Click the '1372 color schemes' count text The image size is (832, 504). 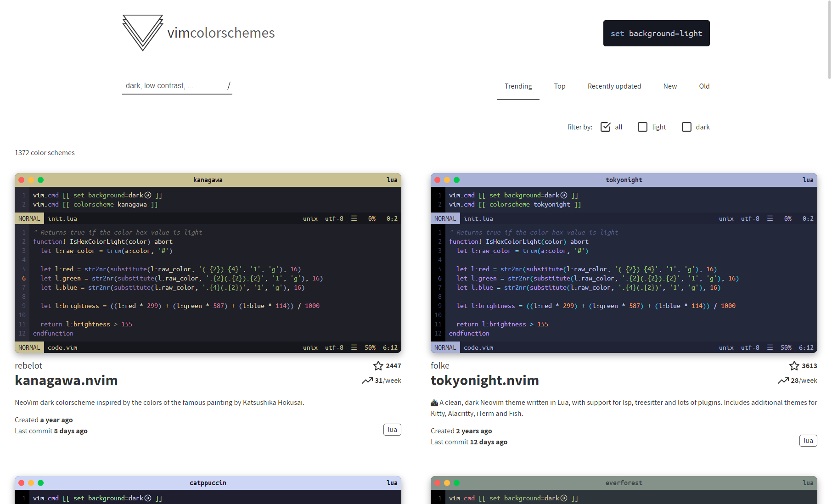point(45,153)
